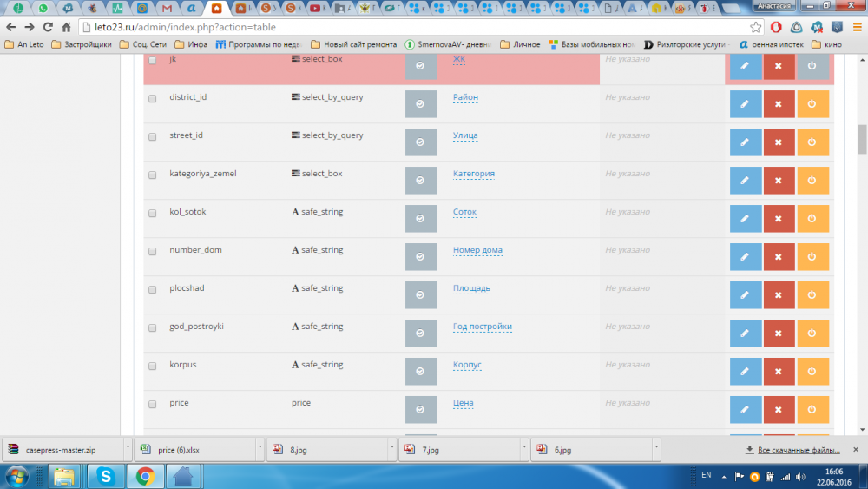Open dropdown arrow for 8.jpg download
This screenshot has height=489, width=868.
391,450
